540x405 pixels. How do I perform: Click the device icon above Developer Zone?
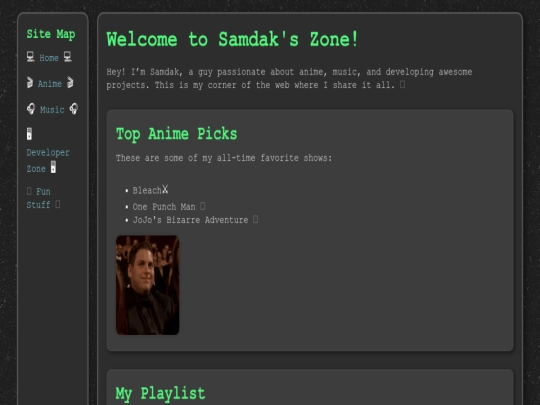29,134
